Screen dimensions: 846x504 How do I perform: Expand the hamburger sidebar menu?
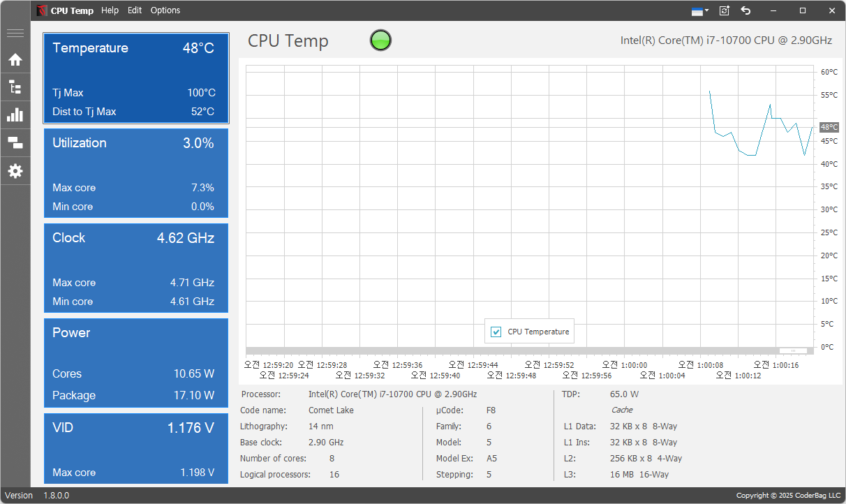[15, 33]
